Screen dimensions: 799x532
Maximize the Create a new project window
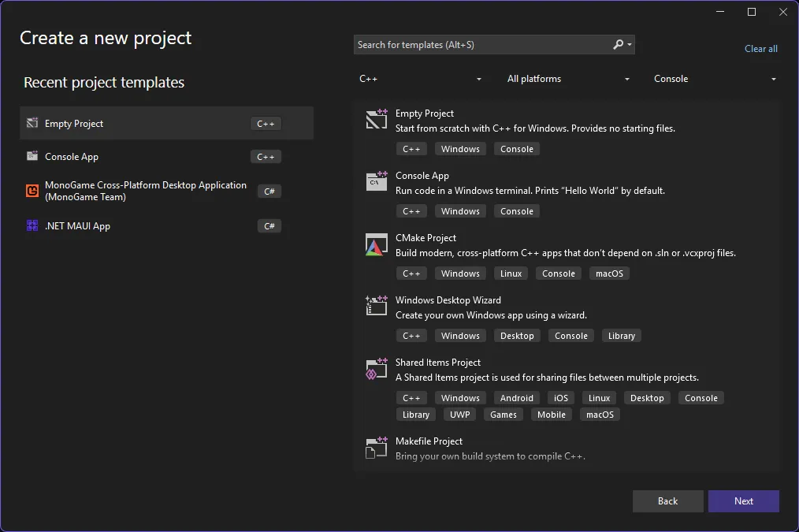click(751, 12)
